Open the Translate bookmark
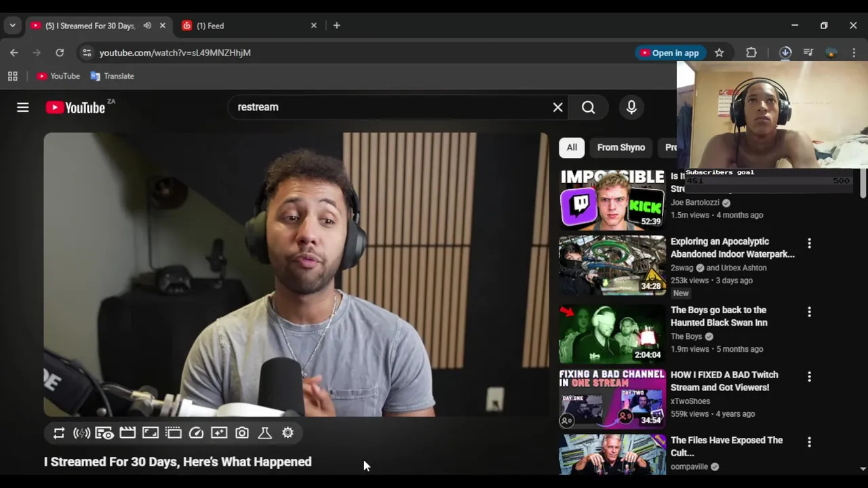Image resolution: width=868 pixels, height=488 pixels. [x=112, y=76]
